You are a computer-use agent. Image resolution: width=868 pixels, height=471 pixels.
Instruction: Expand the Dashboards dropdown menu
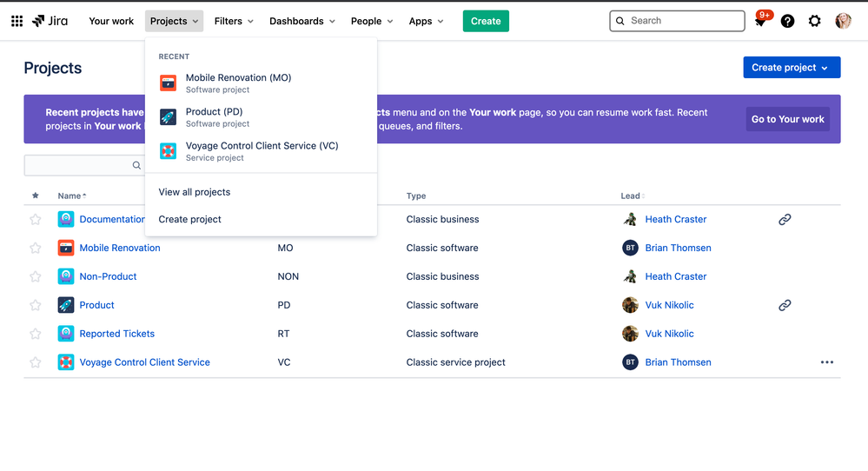(302, 21)
